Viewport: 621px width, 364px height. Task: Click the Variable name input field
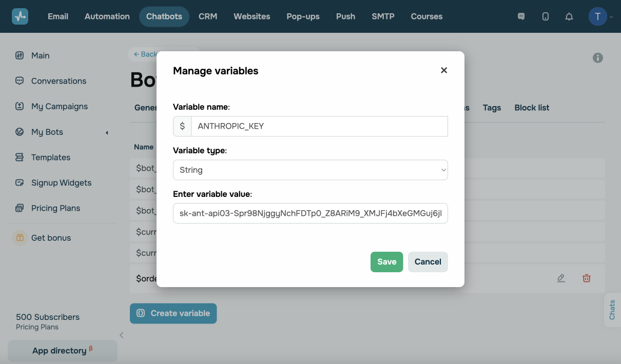319,126
